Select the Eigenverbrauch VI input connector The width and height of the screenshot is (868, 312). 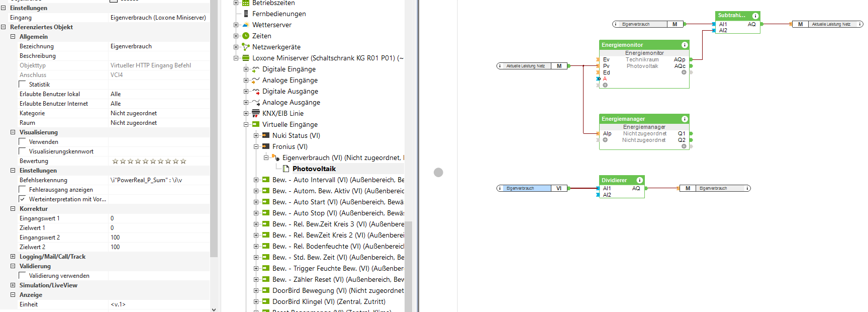click(x=532, y=188)
